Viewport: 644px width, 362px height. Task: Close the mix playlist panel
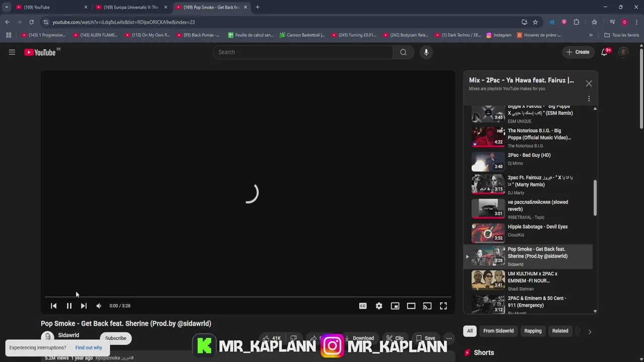[589, 83]
